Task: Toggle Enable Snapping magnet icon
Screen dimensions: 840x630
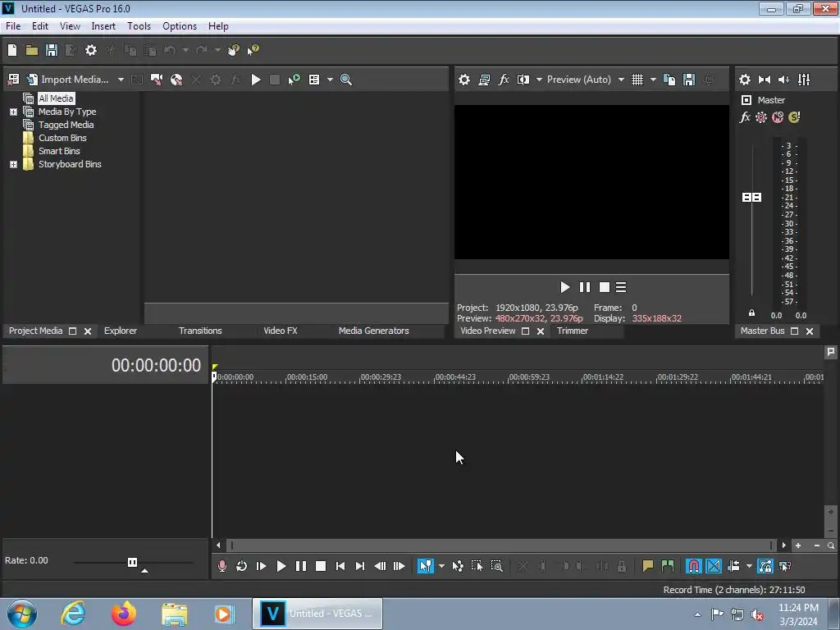Action: [x=693, y=566]
